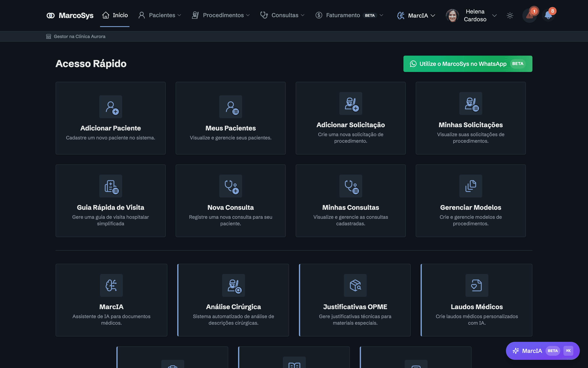Click the Minhas Solicitações icon
The height and width of the screenshot is (368, 588).
(471, 103)
